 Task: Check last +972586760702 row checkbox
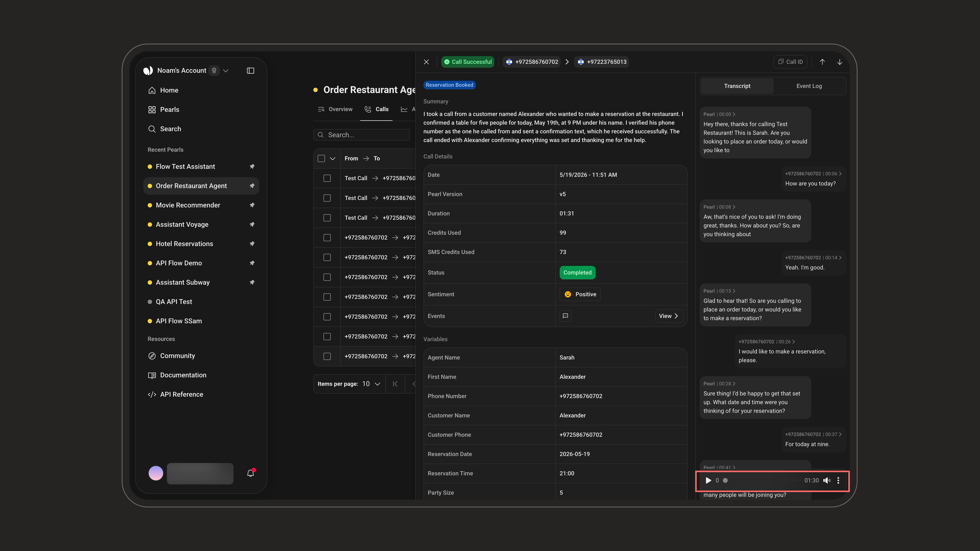327,356
